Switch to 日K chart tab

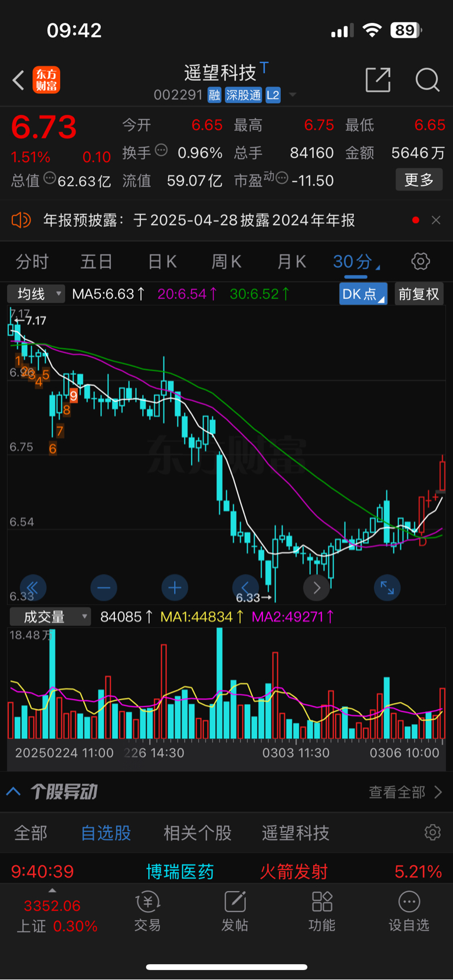coord(162,262)
